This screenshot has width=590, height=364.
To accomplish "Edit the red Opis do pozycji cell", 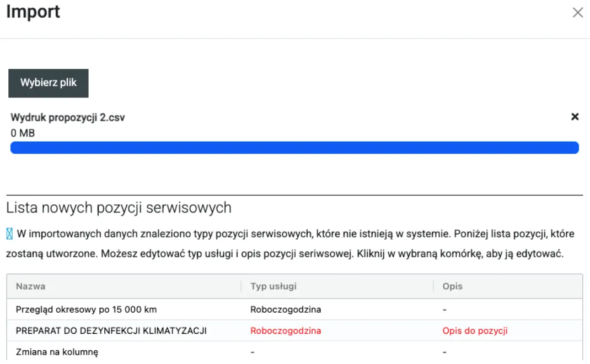I will tap(475, 331).
